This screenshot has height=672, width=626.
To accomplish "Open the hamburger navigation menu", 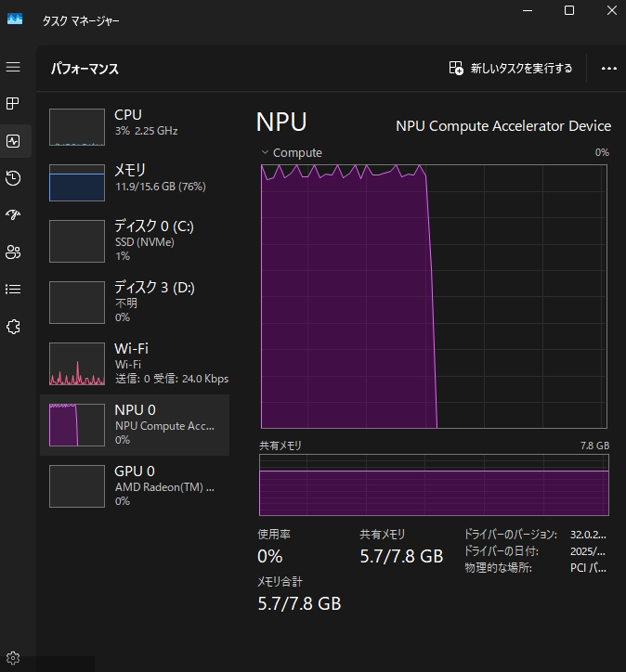I will point(13,67).
